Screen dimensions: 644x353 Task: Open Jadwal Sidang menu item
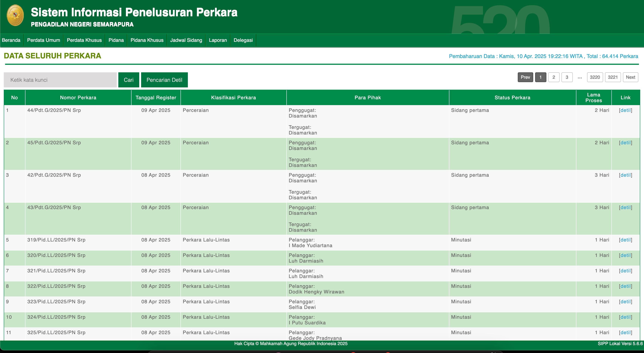[x=186, y=40]
